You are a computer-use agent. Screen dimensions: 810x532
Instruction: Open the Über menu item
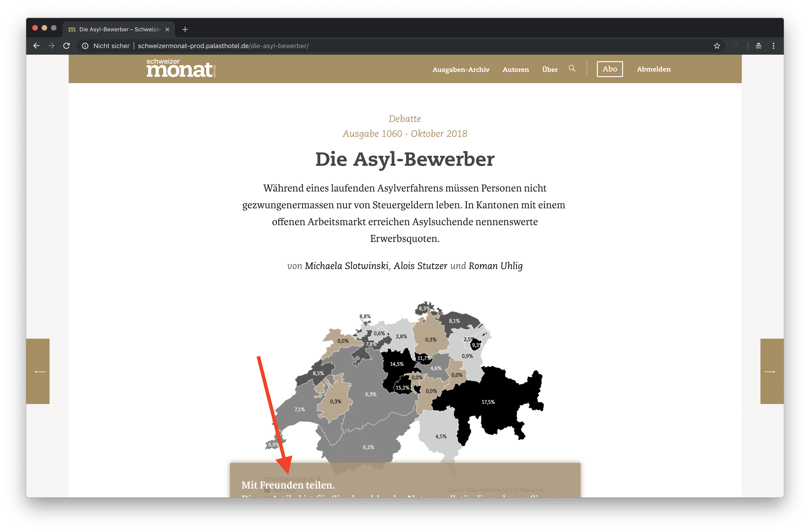550,69
